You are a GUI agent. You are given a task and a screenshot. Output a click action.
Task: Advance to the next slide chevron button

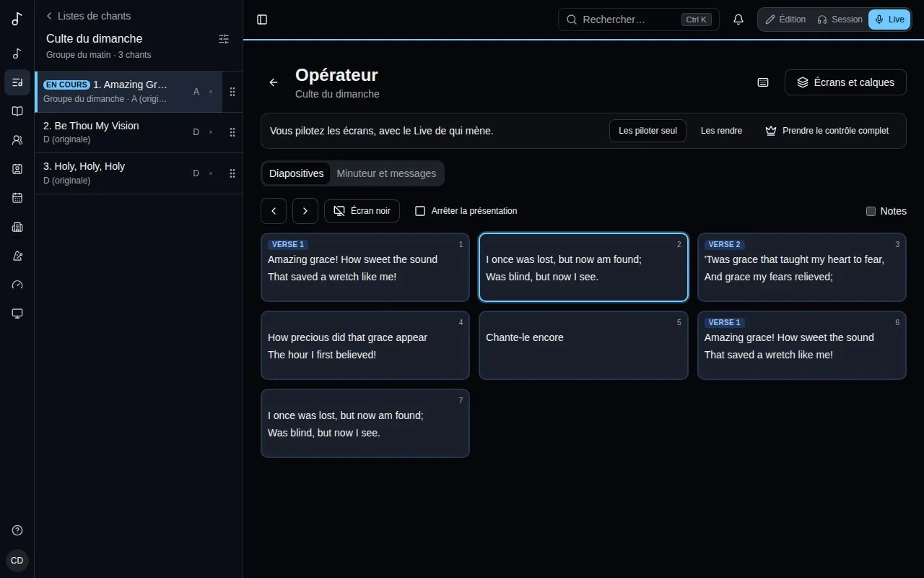tap(305, 211)
